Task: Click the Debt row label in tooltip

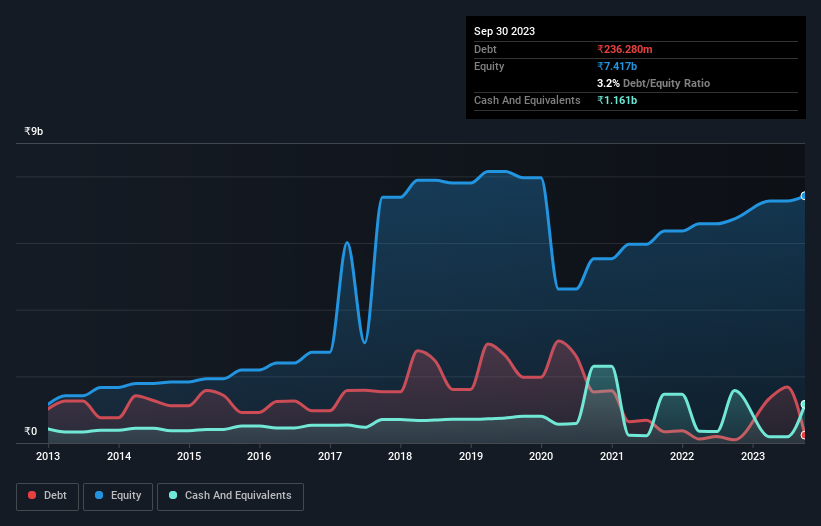Action: coord(485,49)
